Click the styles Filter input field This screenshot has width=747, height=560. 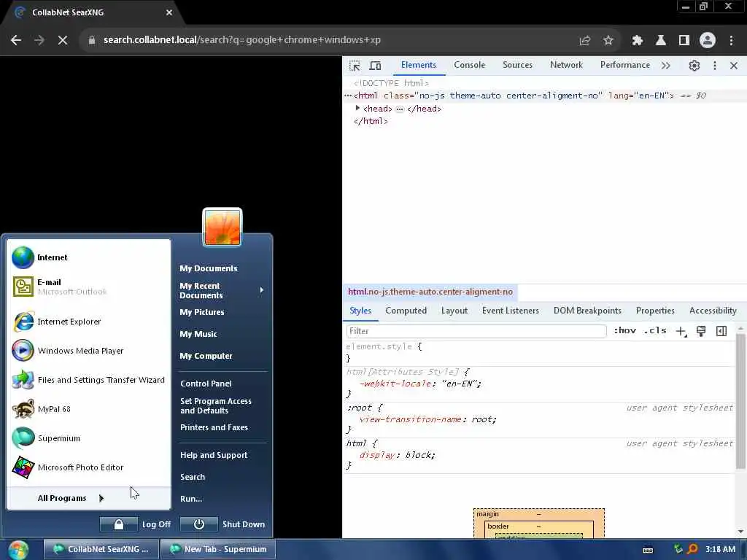(476, 331)
